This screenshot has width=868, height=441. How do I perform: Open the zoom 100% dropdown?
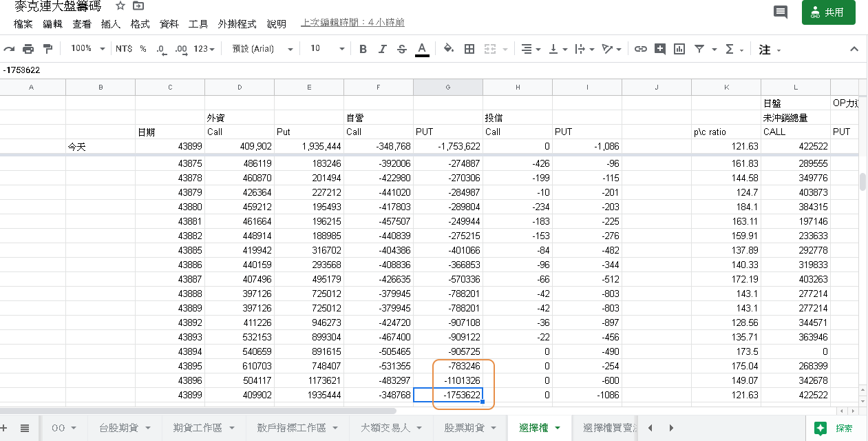pyautogui.click(x=88, y=49)
